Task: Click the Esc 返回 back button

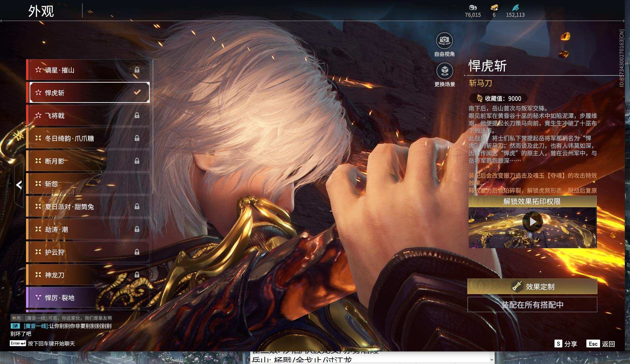Action: pyautogui.click(x=601, y=344)
